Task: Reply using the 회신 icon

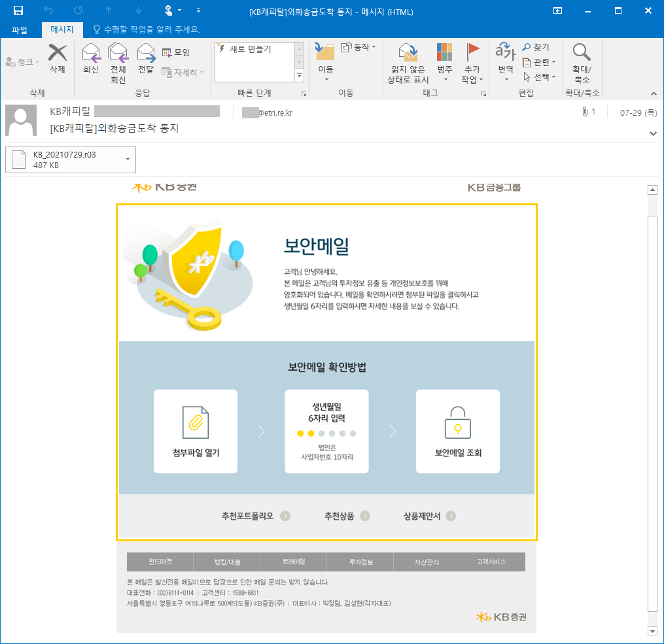Action: coord(91,58)
